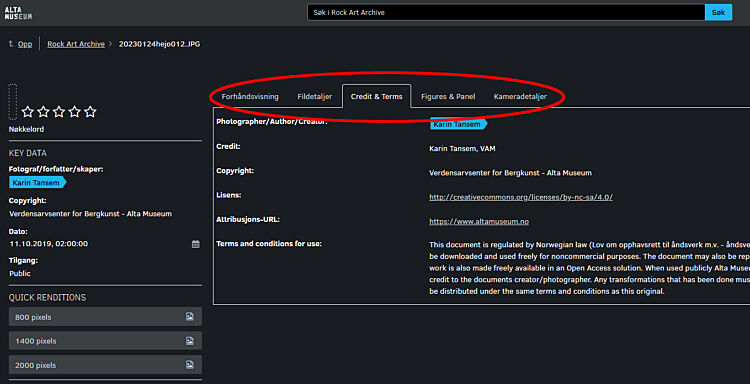This screenshot has width=750, height=384.
Task: Click the file name 20230124hejo012.JPG breadcrumb
Action: pyautogui.click(x=159, y=44)
